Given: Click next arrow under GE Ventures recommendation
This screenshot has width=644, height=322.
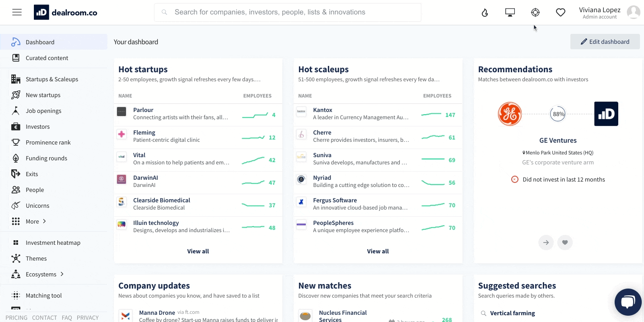Looking at the screenshot, I should [x=546, y=243].
